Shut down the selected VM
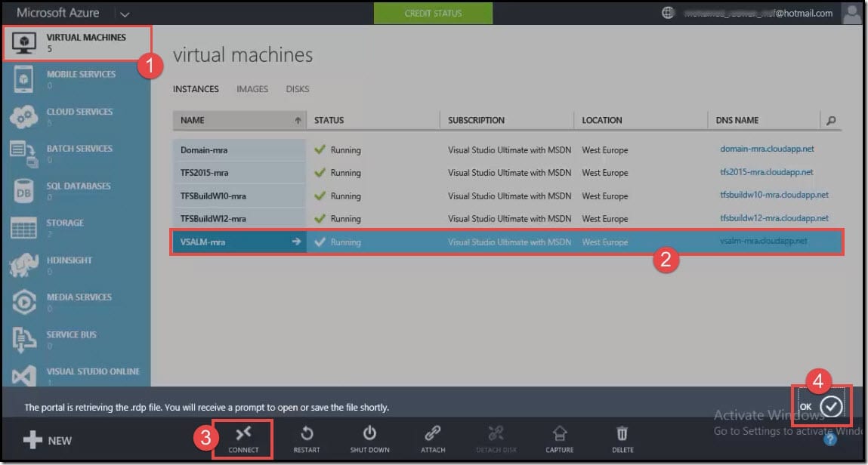Image resolution: width=868 pixels, height=465 pixels. pos(369,439)
